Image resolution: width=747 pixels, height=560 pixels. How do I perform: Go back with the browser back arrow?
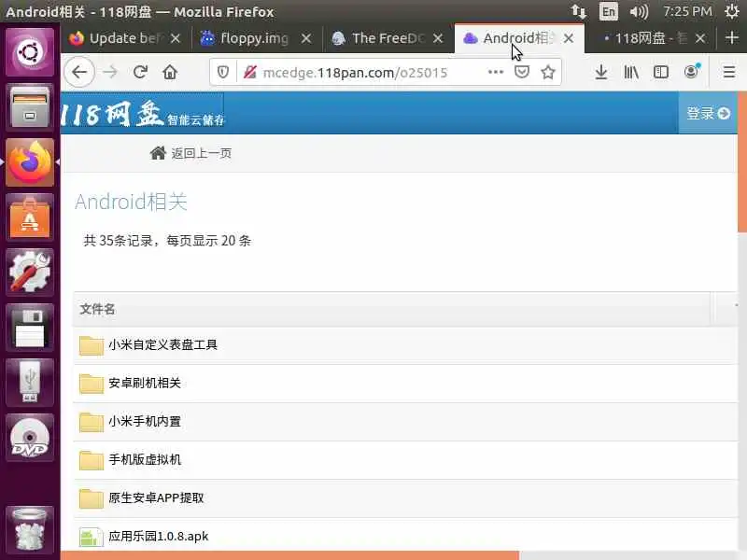tap(79, 73)
